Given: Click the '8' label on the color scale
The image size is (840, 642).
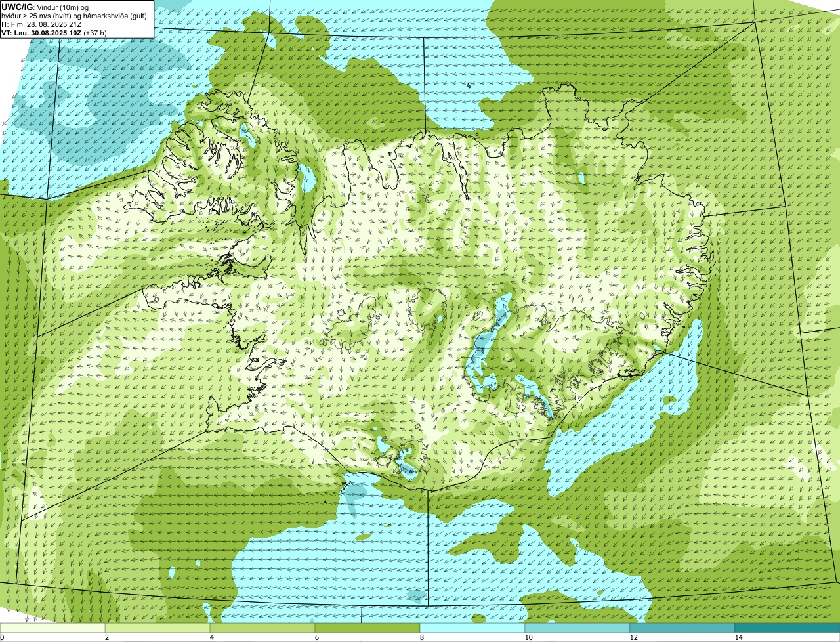Looking at the screenshot, I should [421, 637].
